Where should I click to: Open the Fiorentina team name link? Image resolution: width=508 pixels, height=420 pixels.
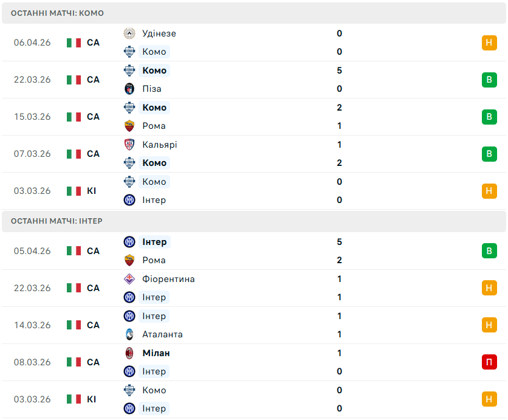(x=168, y=279)
